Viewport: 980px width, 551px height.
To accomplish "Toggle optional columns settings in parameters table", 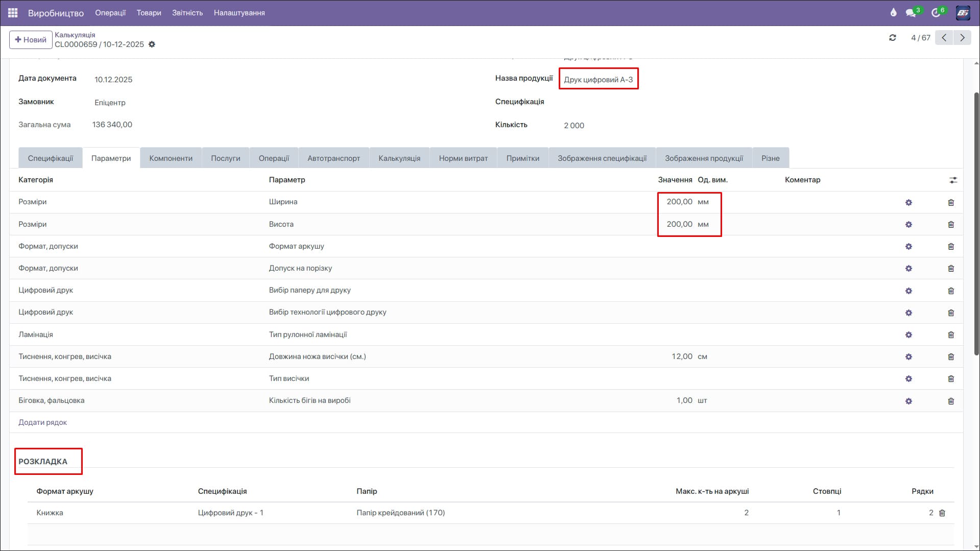I will coord(953,180).
